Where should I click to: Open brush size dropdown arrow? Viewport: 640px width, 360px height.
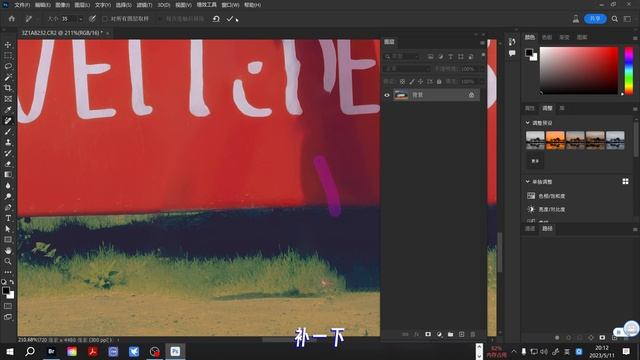80,19
